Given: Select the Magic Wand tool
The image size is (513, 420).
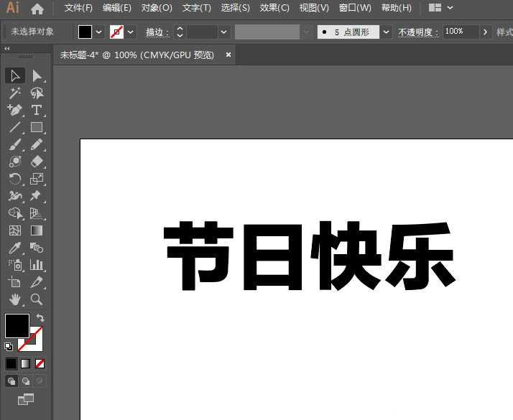Looking at the screenshot, I should click(15, 93).
